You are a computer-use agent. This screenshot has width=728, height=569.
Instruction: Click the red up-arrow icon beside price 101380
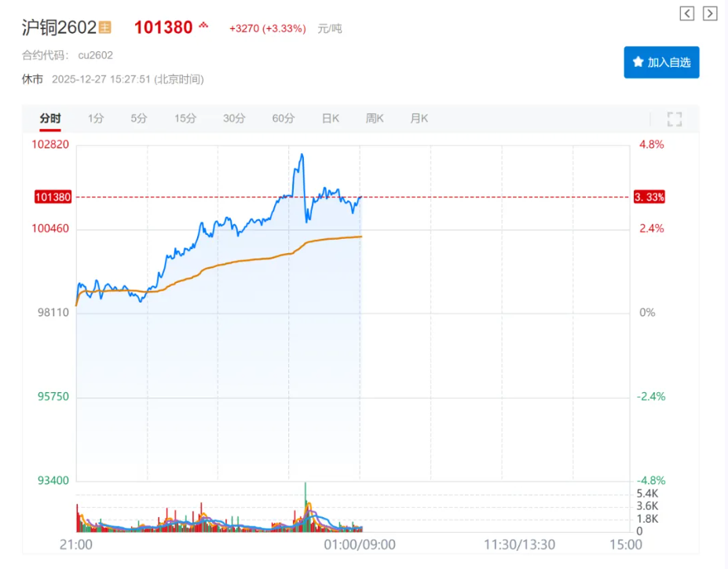click(x=204, y=25)
